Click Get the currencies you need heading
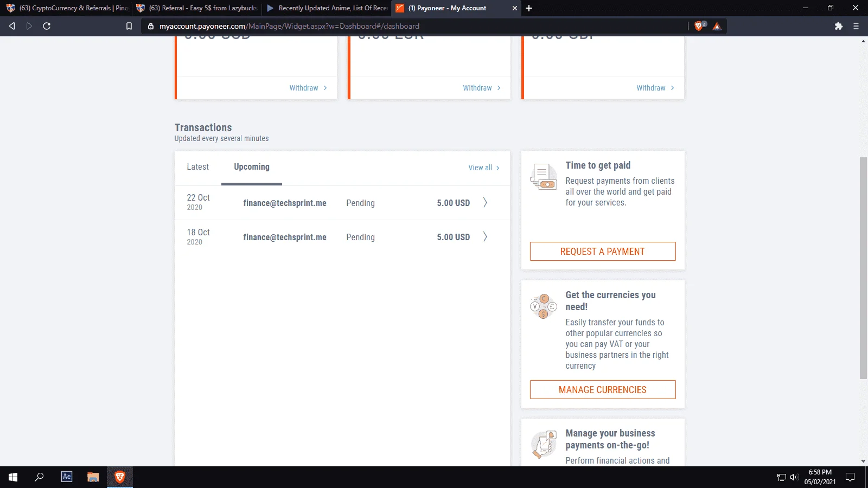 tap(610, 301)
